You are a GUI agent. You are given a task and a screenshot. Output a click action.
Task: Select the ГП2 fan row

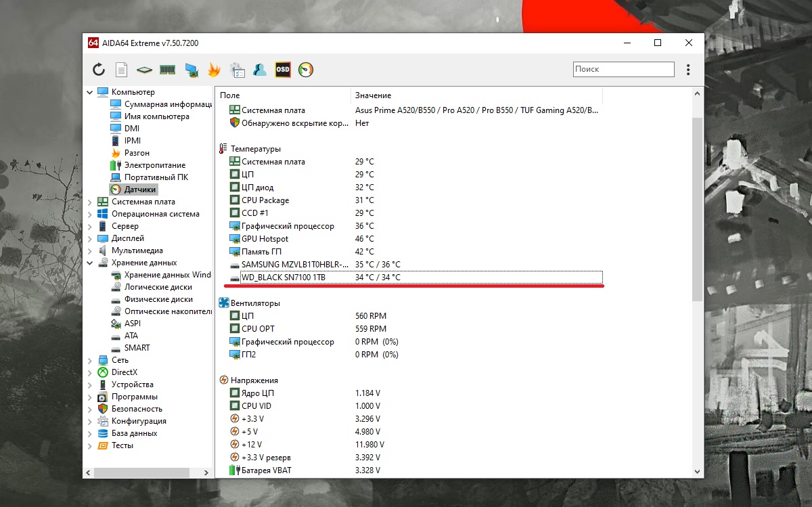[415, 355]
